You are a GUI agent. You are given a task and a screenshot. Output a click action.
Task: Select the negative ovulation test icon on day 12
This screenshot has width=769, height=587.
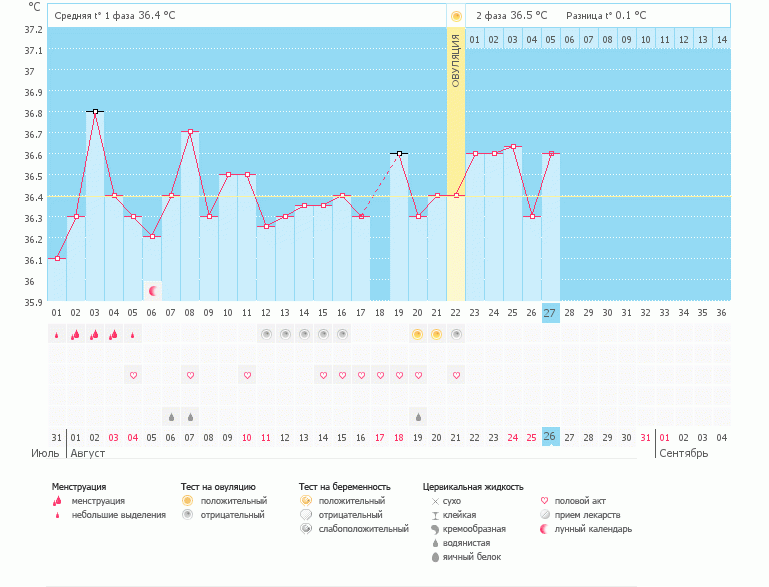pos(266,334)
